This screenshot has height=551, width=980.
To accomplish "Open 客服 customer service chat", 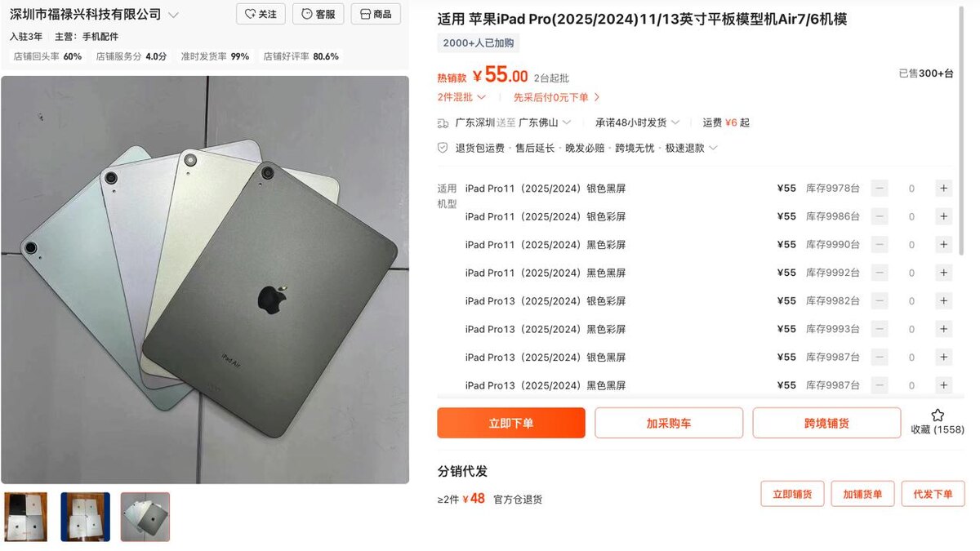I will (x=318, y=14).
